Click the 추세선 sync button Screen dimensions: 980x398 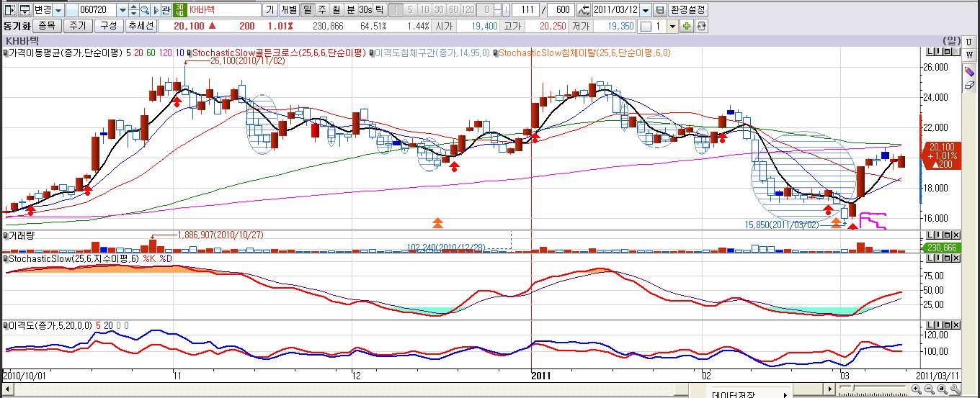(x=141, y=25)
